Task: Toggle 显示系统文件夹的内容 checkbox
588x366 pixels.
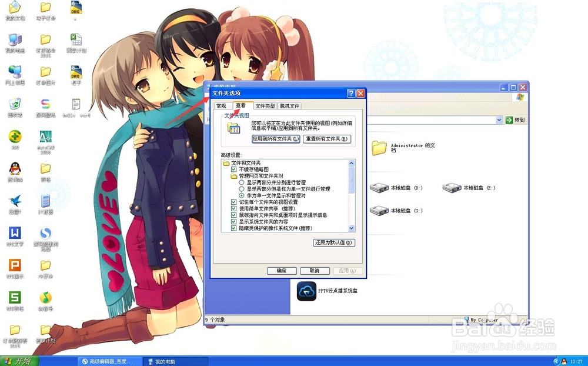Action: coord(234,221)
